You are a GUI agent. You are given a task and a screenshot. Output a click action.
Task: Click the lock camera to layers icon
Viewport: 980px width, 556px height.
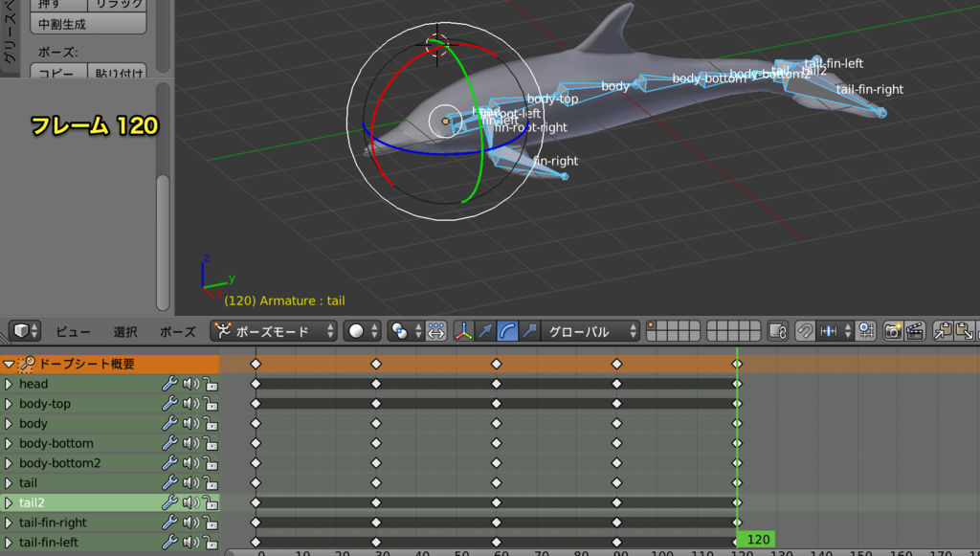click(x=777, y=331)
